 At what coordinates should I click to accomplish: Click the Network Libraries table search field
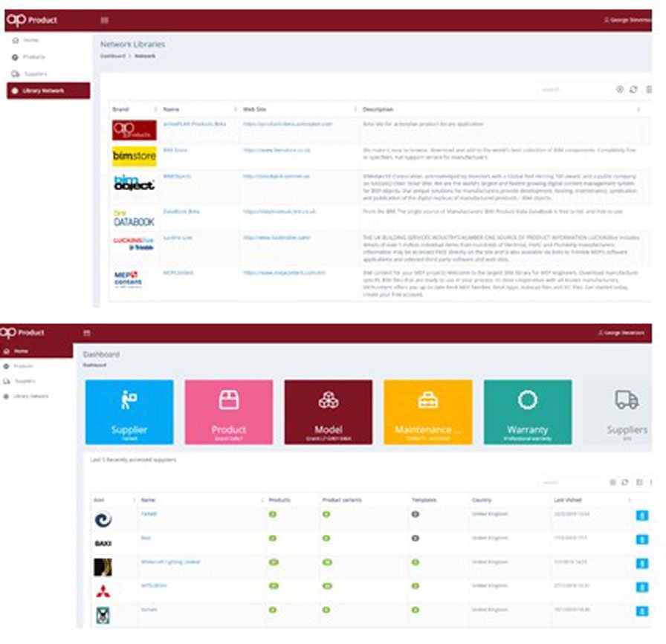point(573,90)
